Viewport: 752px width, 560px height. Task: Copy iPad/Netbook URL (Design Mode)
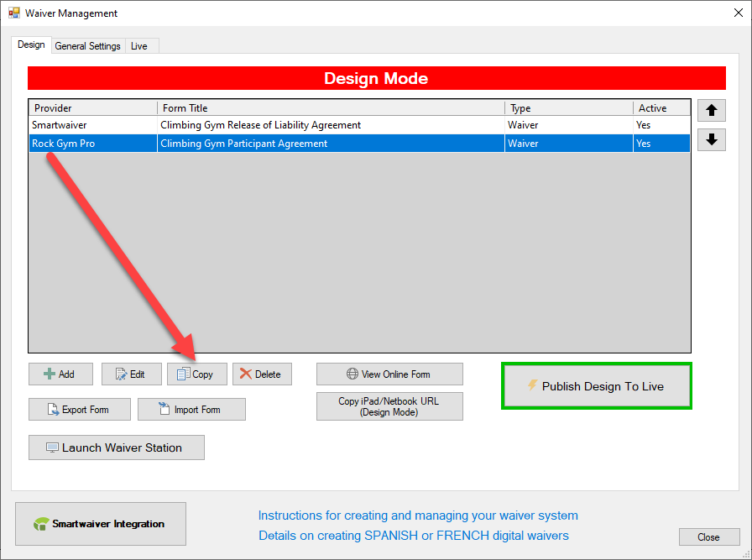[389, 406]
